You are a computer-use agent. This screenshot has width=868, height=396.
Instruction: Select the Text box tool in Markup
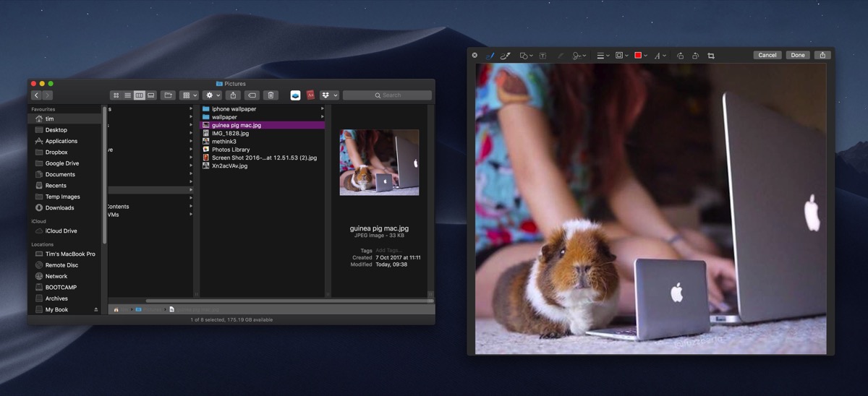(x=542, y=56)
